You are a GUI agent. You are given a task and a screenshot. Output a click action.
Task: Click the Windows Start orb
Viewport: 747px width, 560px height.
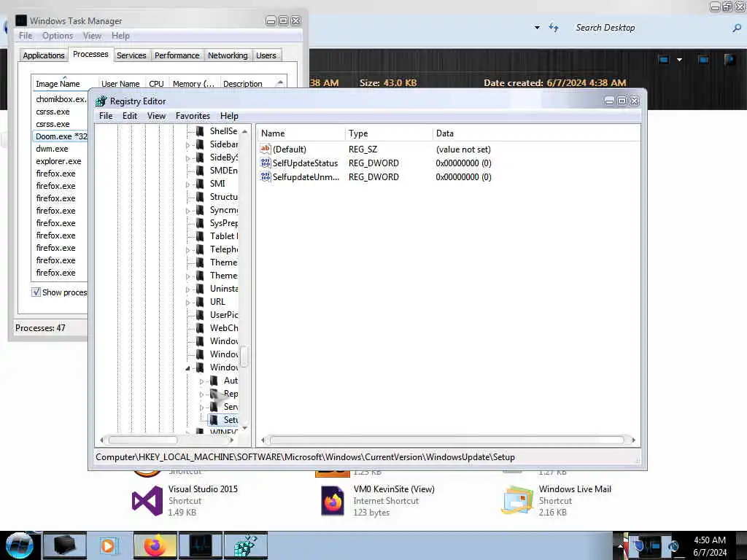tap(18, 545)
